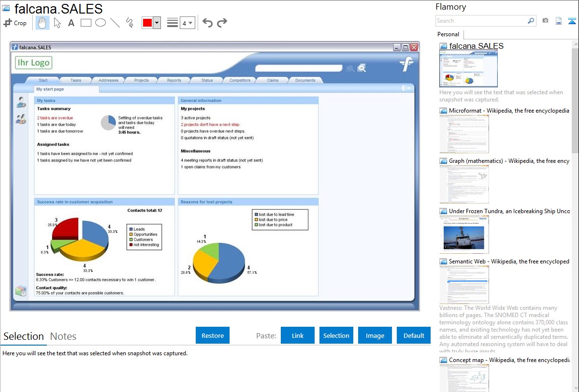This screenshot has height=392, width=579.
Task: Switch to the Notes tab
Action: coord(63,336)
